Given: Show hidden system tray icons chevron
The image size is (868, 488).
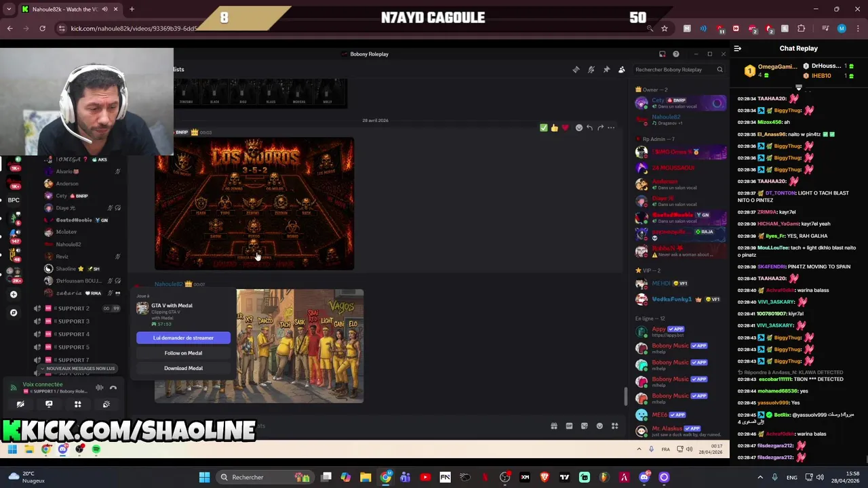Looking at the screenshot, I should [760, 477].
